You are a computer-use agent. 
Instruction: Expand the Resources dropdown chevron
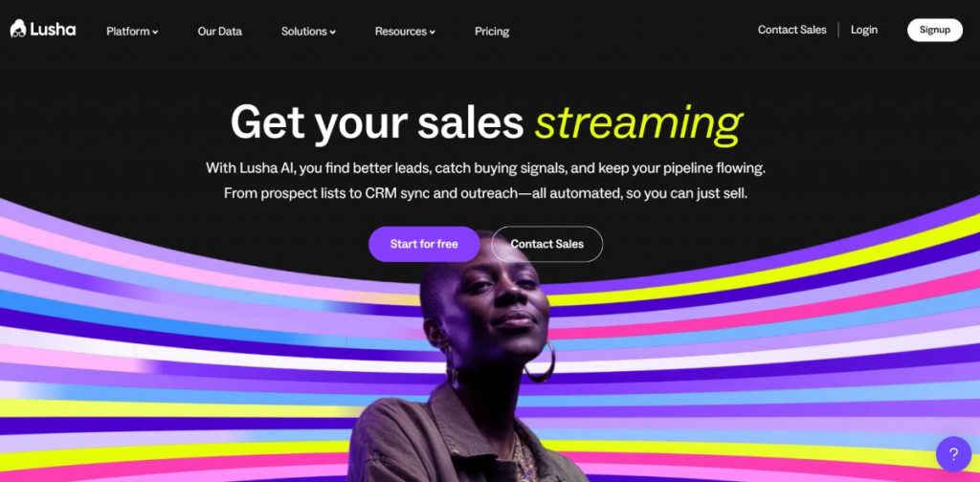tap(432, 32)
